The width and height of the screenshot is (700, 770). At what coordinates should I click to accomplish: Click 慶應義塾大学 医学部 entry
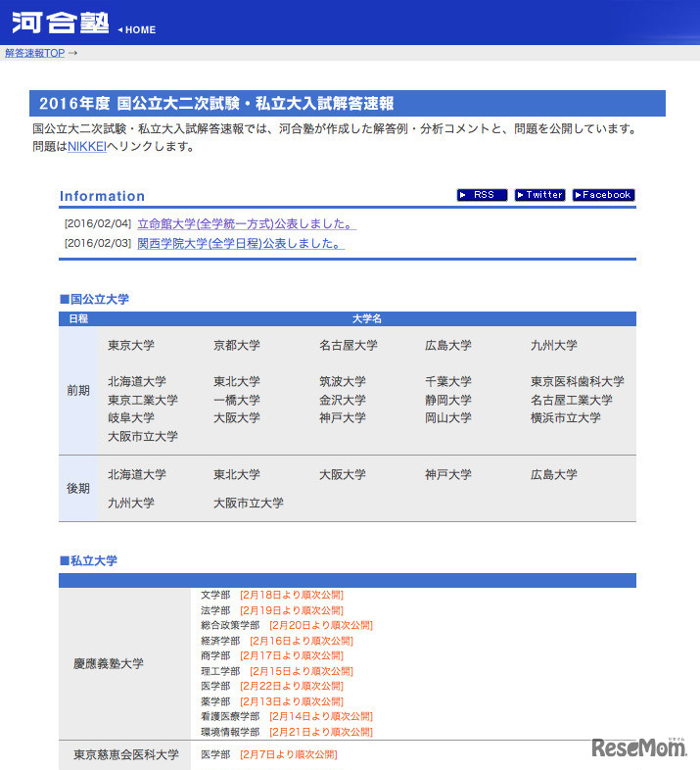[215, 686]
